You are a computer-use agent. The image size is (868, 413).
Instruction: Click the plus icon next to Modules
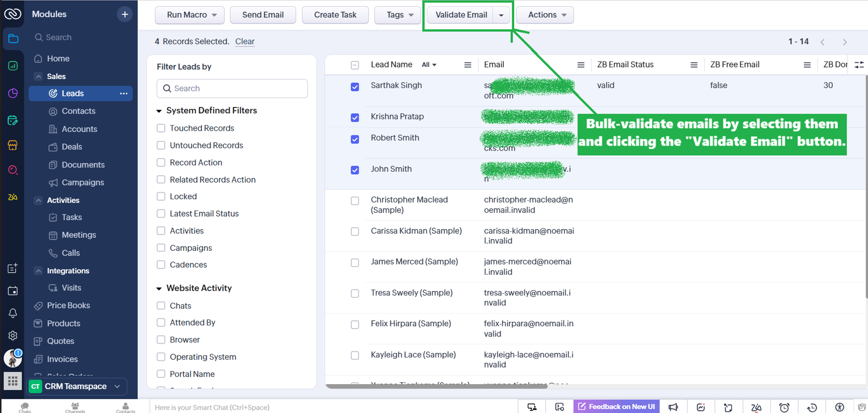point(125,15)
